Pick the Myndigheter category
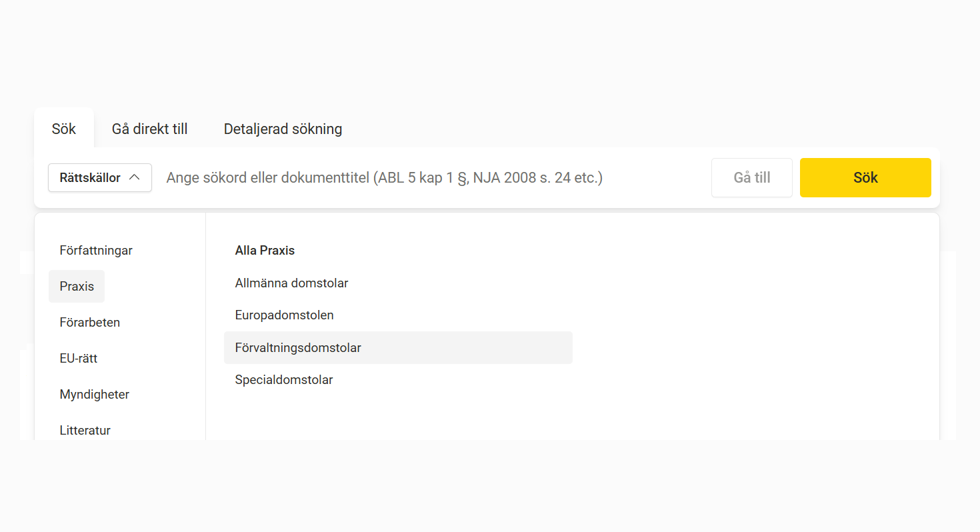Screen dimensions: 980x532 [95, 395]
